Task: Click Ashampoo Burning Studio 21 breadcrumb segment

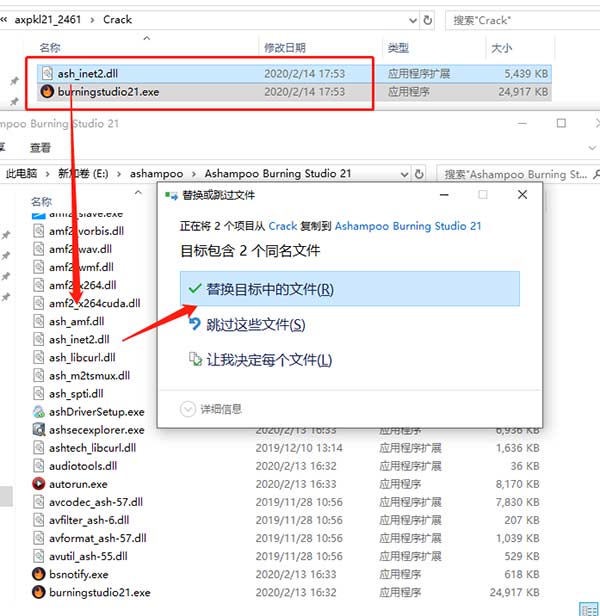Action: (x=278, y=173)
